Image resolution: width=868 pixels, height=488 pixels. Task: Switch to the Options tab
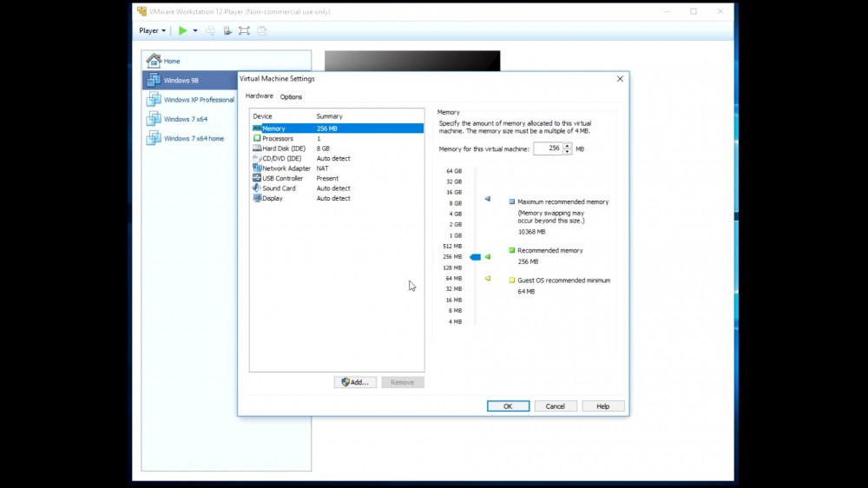[x=291, y=96]
